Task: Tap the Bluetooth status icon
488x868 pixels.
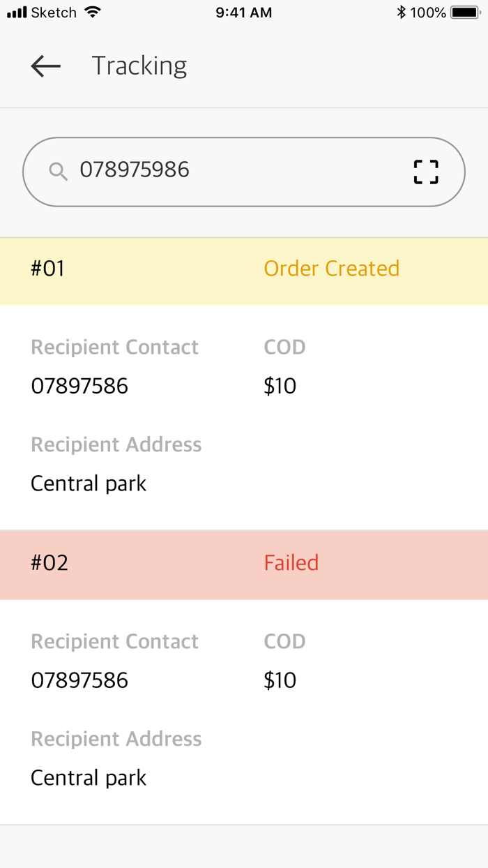Action: coord(401,13)
